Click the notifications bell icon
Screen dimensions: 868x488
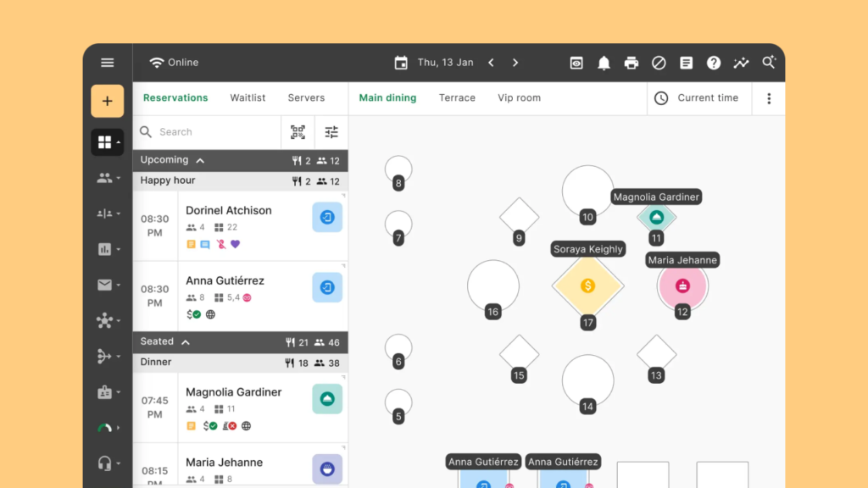point(604,63)
